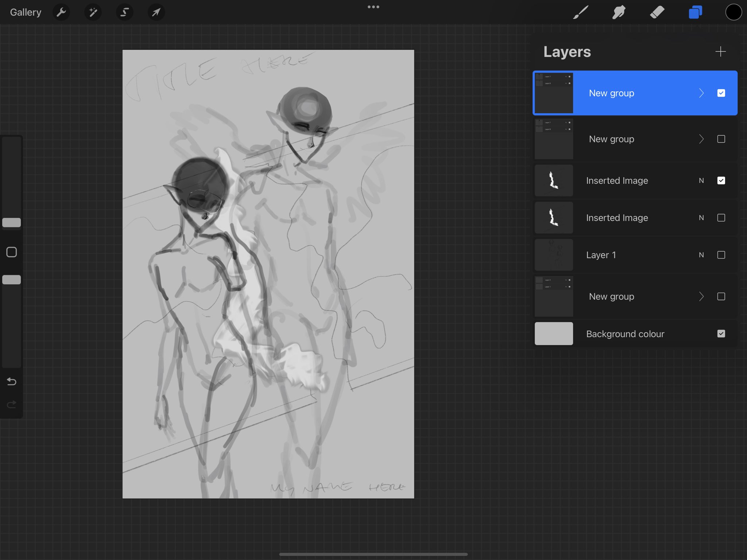Activate the Transform arrow tool
This screenshot has width=747, height=560.
(x=156, y=12)
